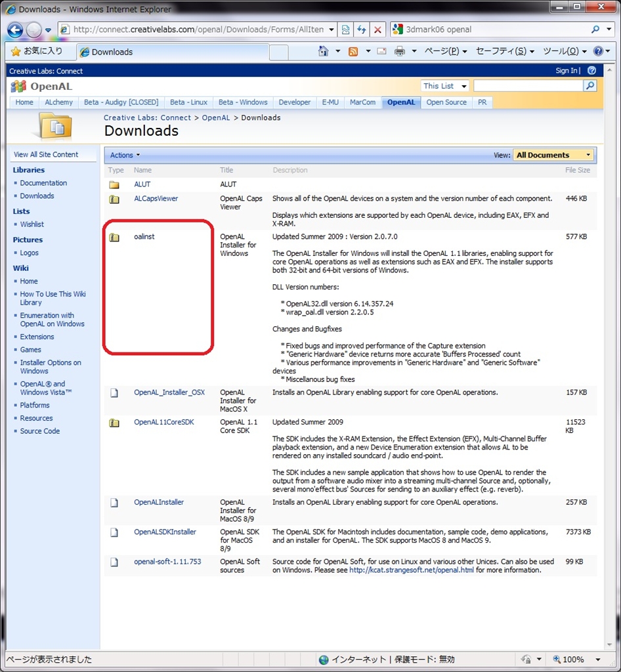Switch to the Open Source tab
Screen dimensions: 621x672
coord(446,102)
